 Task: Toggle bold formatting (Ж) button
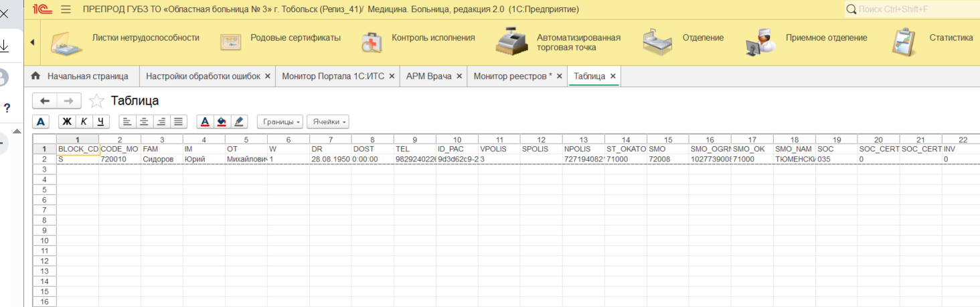coord(67,121)
